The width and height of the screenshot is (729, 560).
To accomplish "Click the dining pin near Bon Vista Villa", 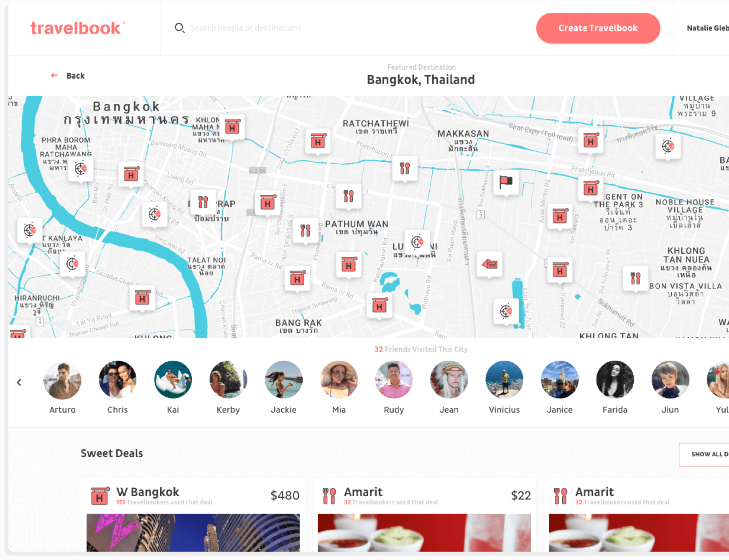I will pos(635,278).
